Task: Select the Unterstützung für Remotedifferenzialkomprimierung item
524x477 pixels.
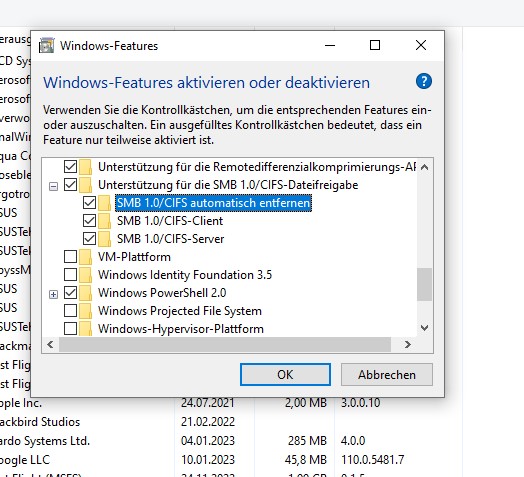Action: (257, 167)
